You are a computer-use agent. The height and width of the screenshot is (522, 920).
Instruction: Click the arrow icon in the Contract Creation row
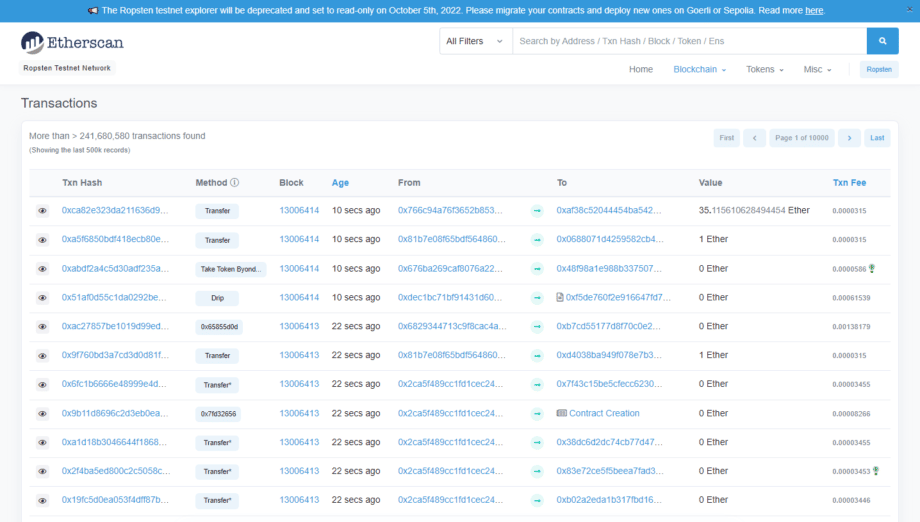pyautogui.click(x=537, y=413)
